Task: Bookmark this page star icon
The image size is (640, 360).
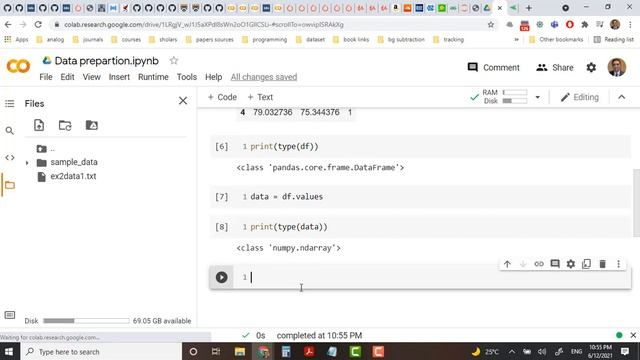Action: pyautogui.click(x=491, y=24)
